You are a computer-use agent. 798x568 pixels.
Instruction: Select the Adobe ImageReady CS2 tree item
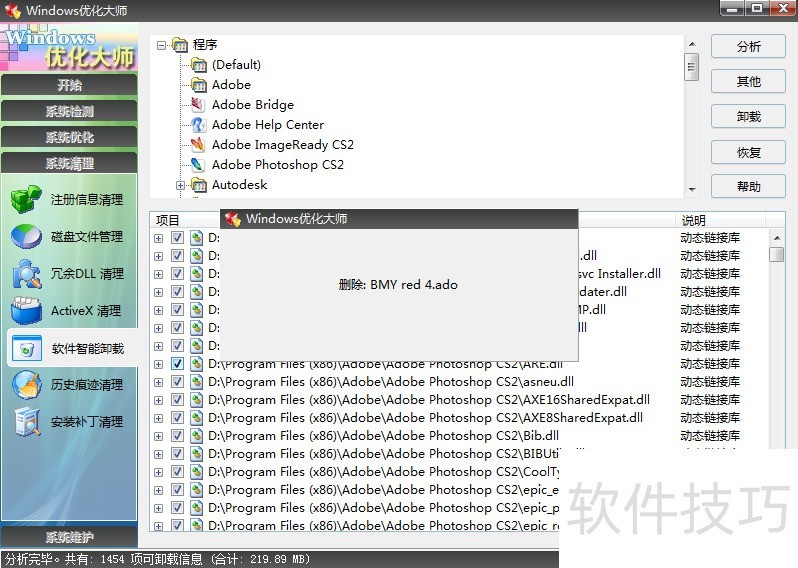(282, 145)
